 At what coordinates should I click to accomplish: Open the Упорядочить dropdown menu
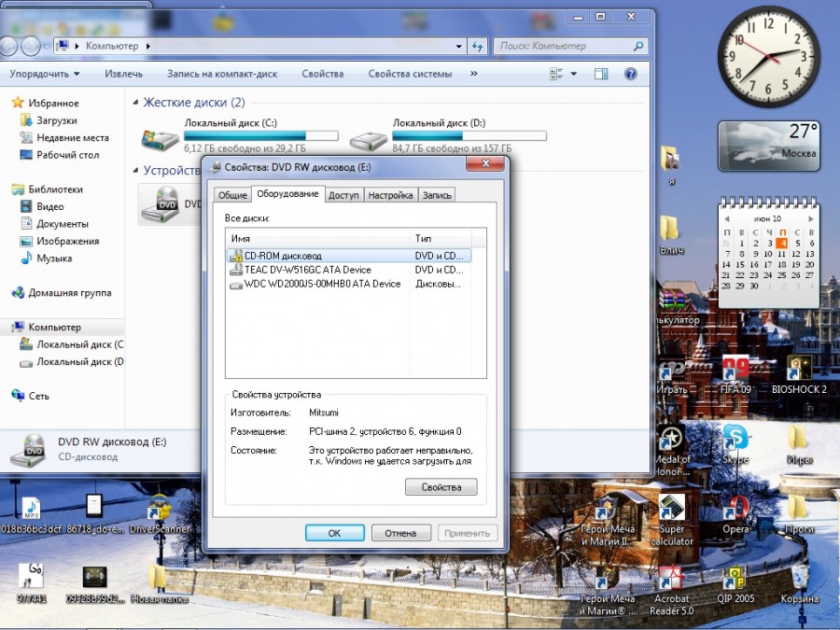45,74
